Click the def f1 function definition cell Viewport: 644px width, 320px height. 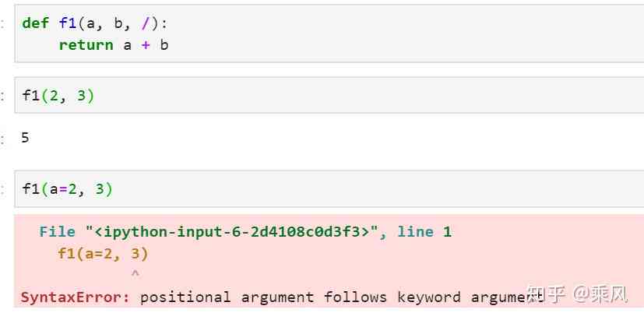point(329,33)
